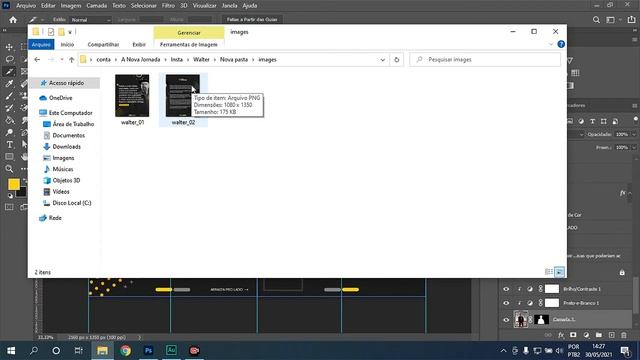640x360 pixels.
Task: Go up one folder level in Explorer
Action: click(71, 60)
